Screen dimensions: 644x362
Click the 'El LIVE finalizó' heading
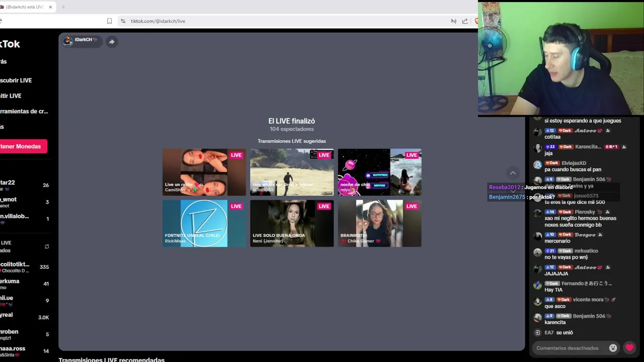(x=292, y=121)
